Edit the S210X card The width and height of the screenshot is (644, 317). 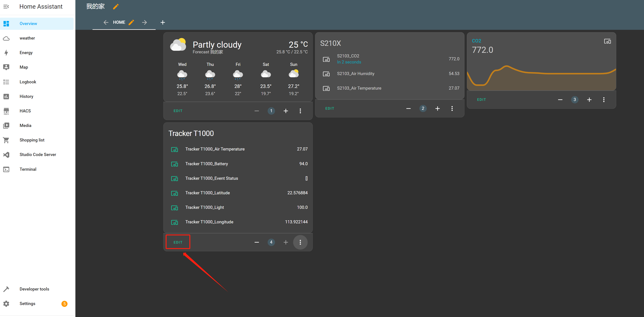coord(330,108)
